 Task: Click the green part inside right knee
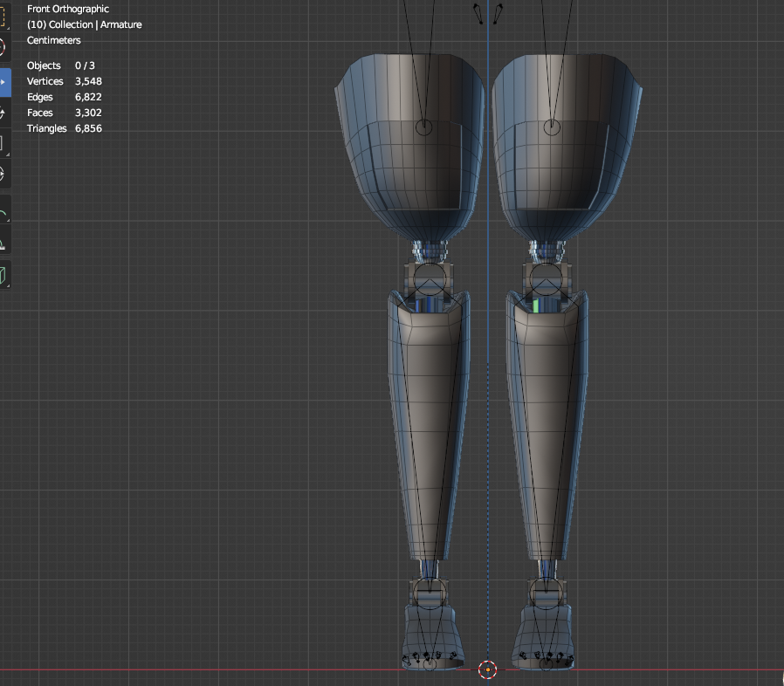536,306
